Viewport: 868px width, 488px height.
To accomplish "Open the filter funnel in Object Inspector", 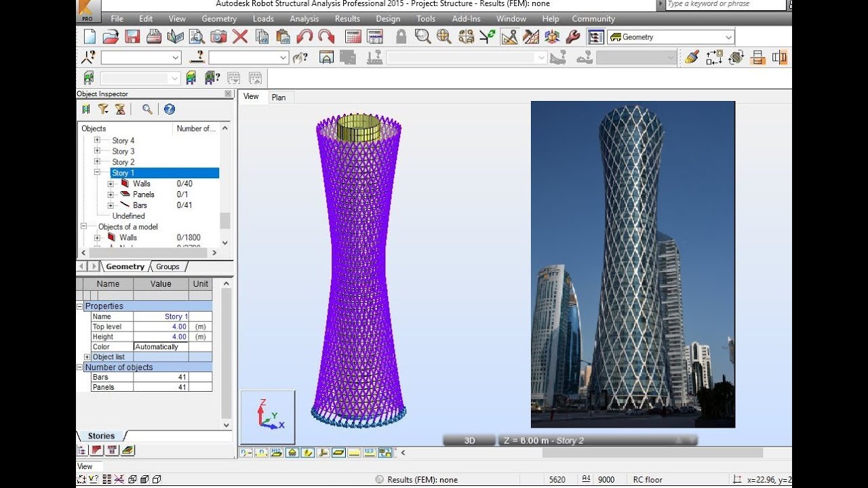I will coord(103,109).
